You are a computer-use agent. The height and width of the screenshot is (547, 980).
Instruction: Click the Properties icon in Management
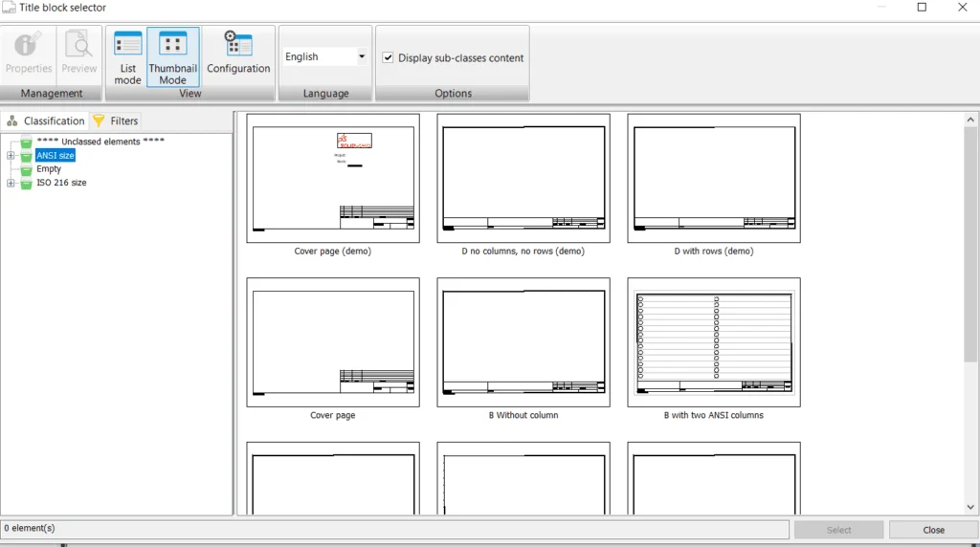29,45
